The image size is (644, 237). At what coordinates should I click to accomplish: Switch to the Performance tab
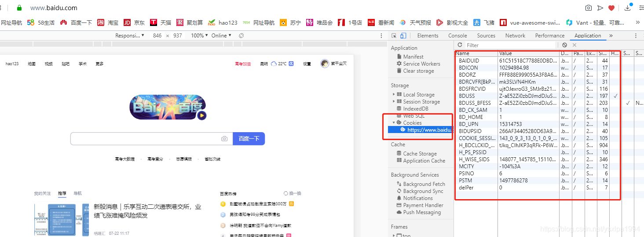pos(550,36)
